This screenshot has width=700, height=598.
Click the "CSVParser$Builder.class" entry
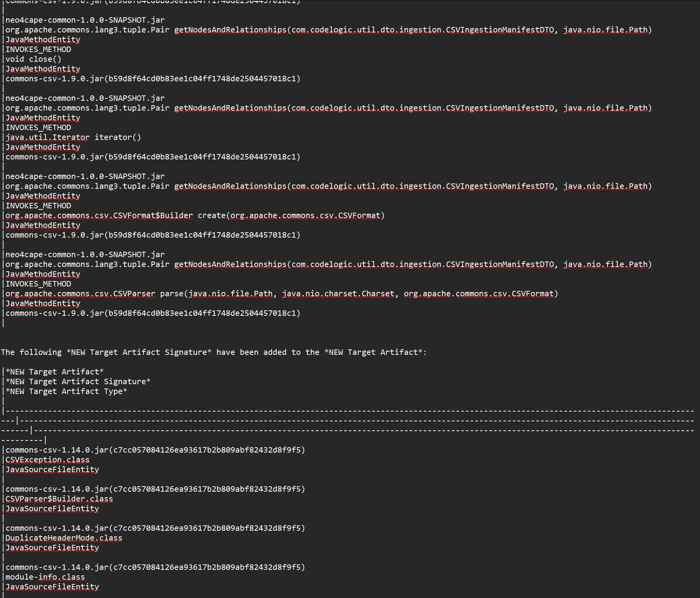(x=59, y=499)
